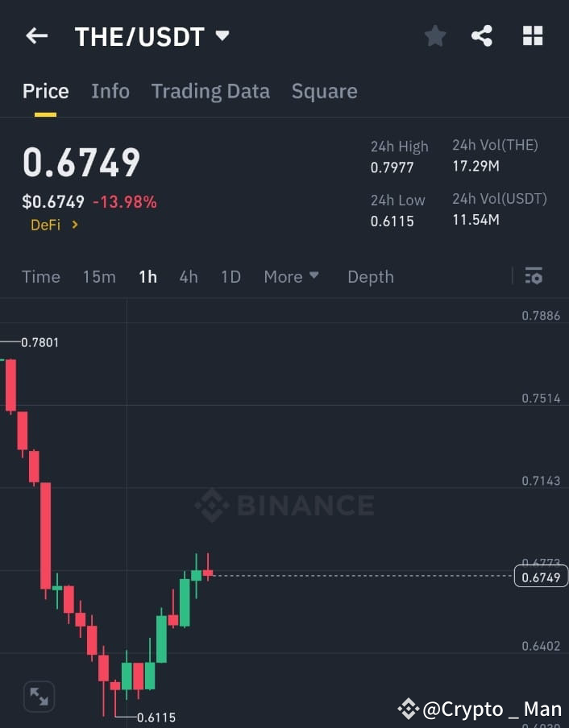Screen dimensions: 569x728
Task: Star THE/USDT as a favorite
Action: point(434,35)
